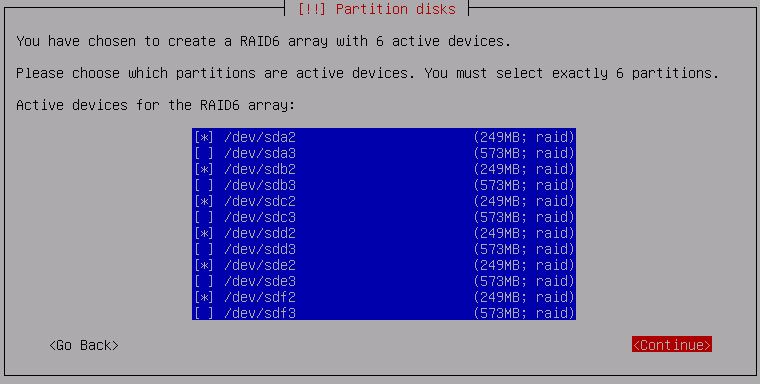Click the 573MB raid label for /dev/sdc3
The image size is (760, 384).
click(523, 217)
